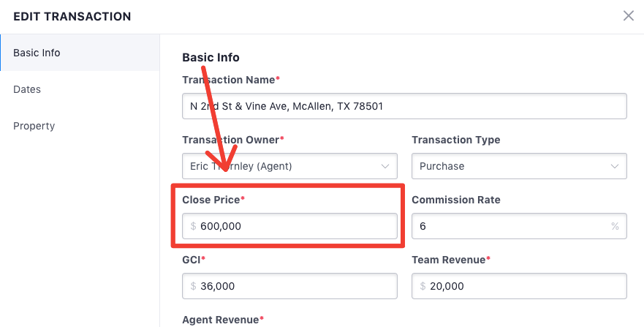The image size is (644, 327).
Task: Select the Basic Info sidebar tab
Action: click(37, 53)
